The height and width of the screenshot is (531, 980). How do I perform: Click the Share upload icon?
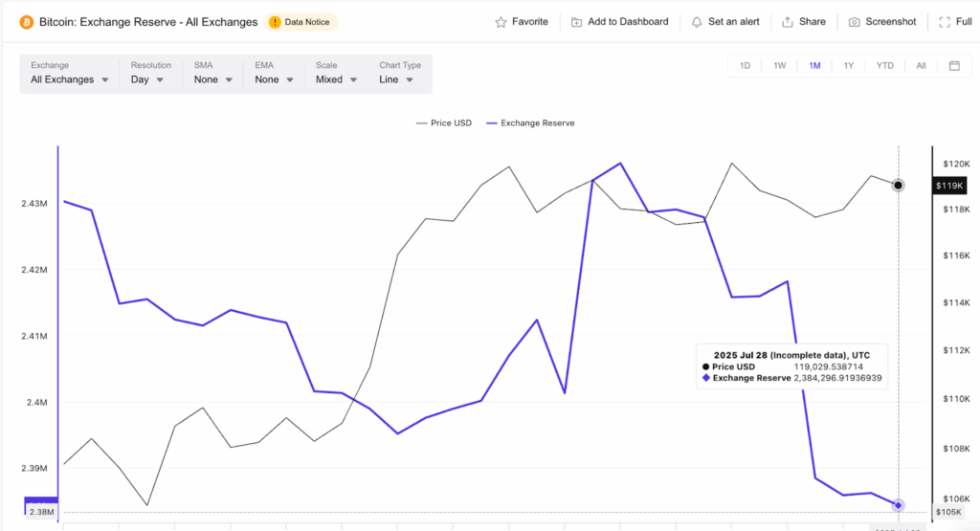(x=788, y=22)
